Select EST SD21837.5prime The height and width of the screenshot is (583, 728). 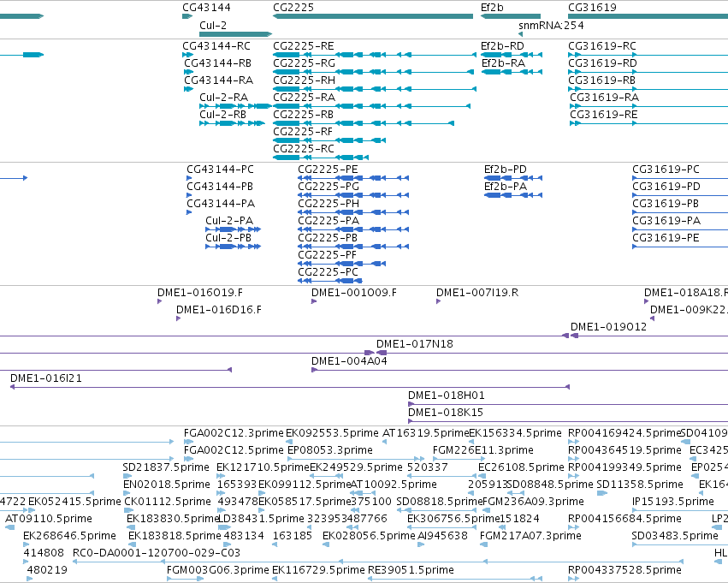click(166, 467)
